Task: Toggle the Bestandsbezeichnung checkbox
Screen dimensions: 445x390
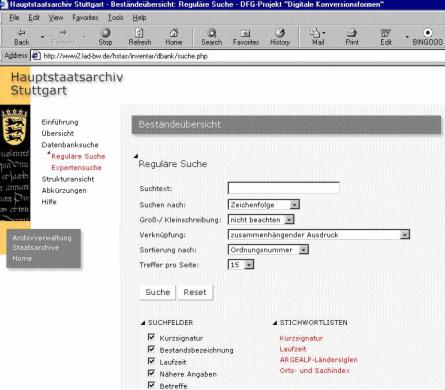Action: tap(151, 349)
